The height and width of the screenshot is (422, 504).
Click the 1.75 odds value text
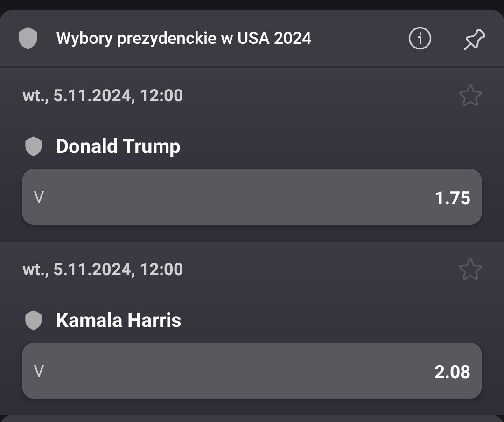click(452, 198)
